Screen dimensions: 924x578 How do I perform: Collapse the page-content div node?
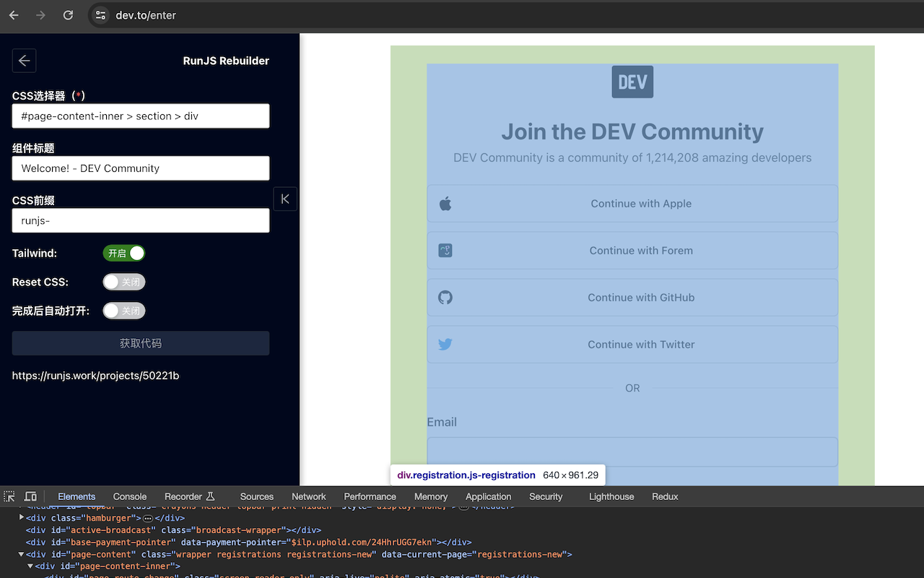coord(22,554)
